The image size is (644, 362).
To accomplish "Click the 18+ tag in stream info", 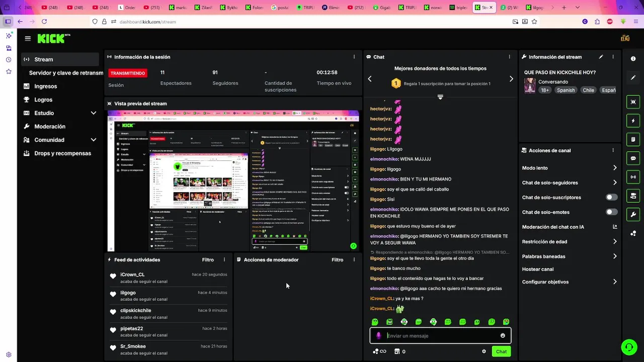I will click(545, 90).
